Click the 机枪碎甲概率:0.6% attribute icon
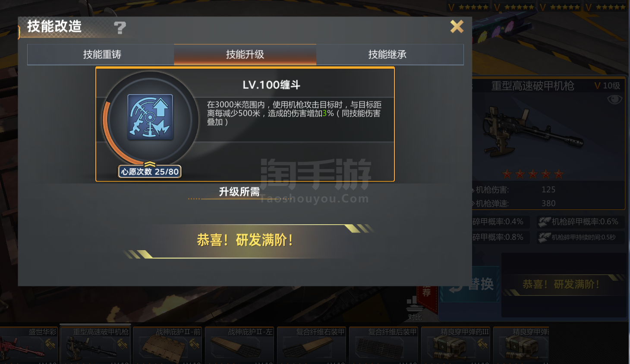This screenshot has height=364, width=630. tap(544, 222)
